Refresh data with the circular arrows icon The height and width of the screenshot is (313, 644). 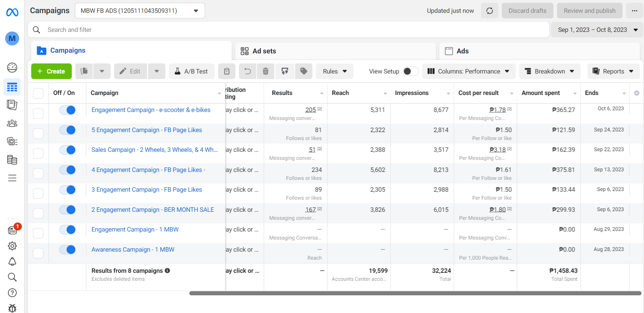[490, 11]
